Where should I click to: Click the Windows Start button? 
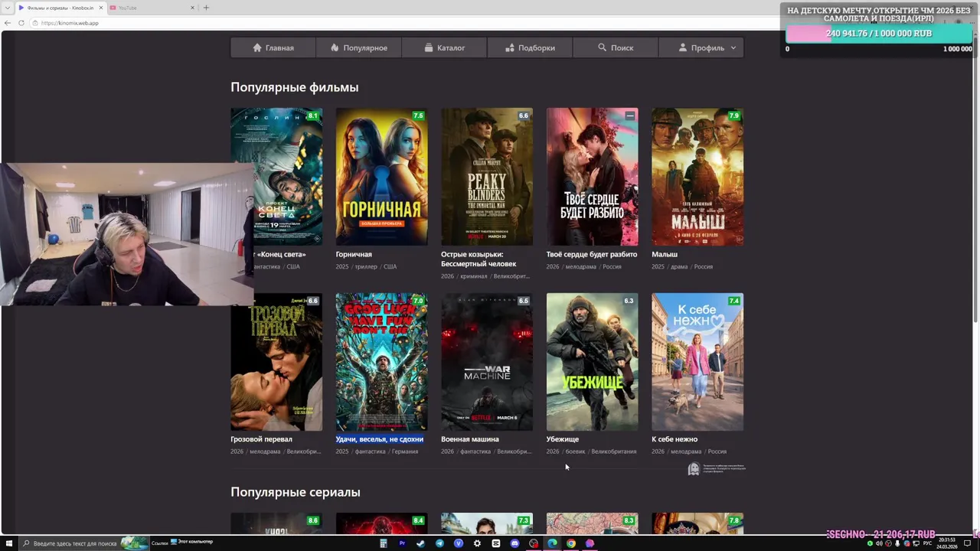[x=9, y=543]
